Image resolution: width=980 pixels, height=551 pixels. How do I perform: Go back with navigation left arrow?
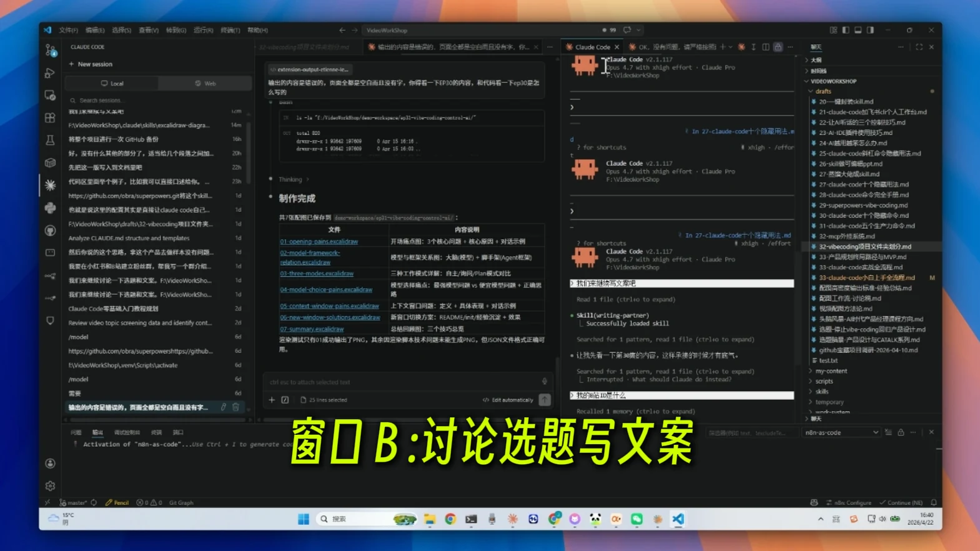point(342,30)
